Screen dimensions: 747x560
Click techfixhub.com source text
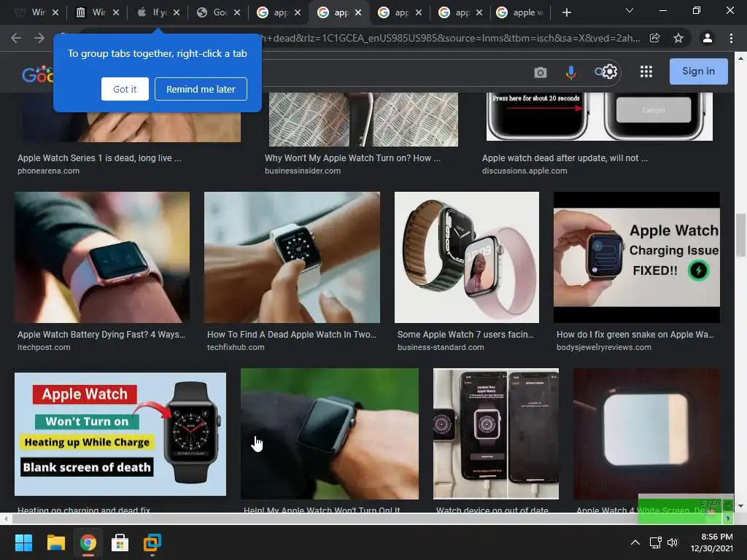[x=236, y=348]
